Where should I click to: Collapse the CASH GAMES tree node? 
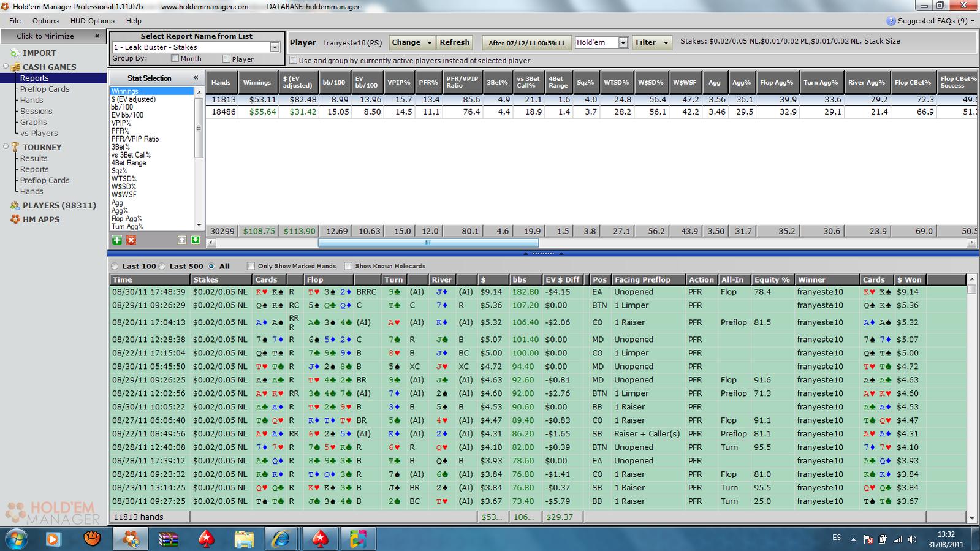6,67
